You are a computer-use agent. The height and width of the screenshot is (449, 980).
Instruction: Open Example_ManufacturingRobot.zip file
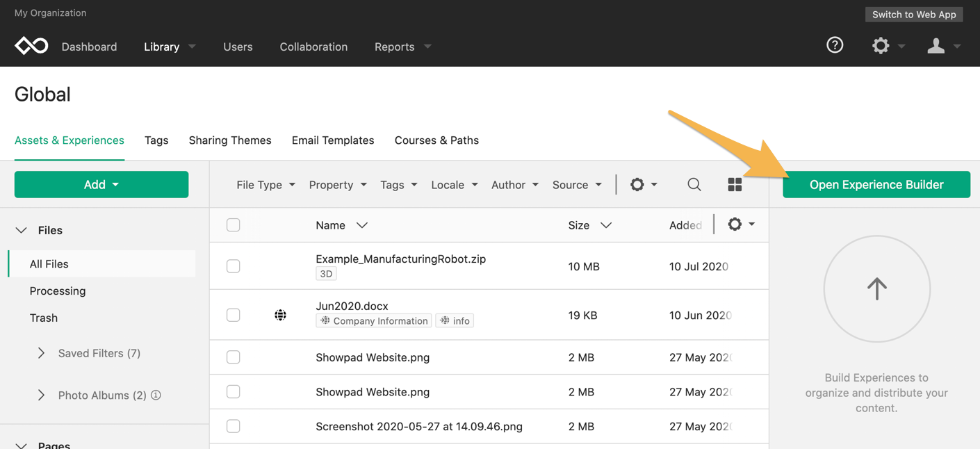click(x=401, y=259)
